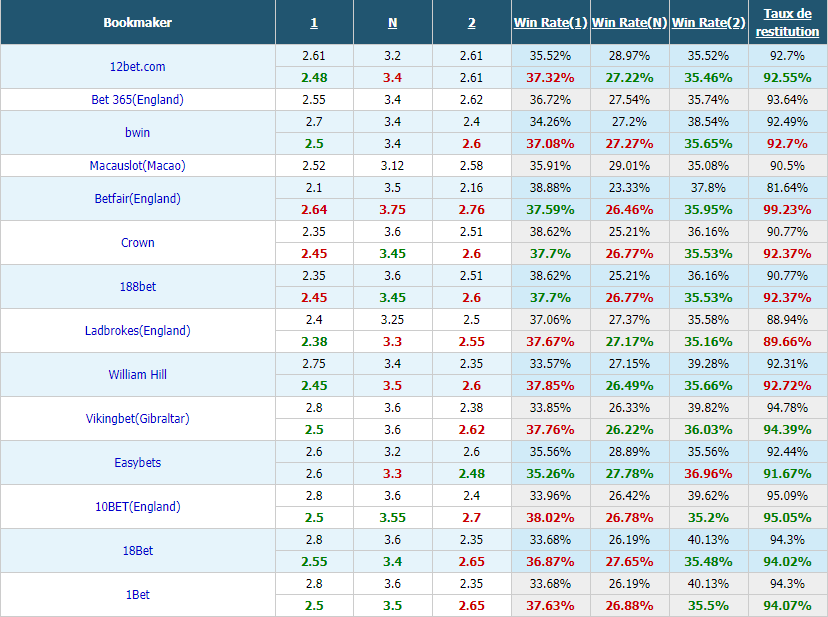Click Easybets win rate 36.96%
Image resolution: width=828 pixels, height=617 pixels.
click(708, 474)
